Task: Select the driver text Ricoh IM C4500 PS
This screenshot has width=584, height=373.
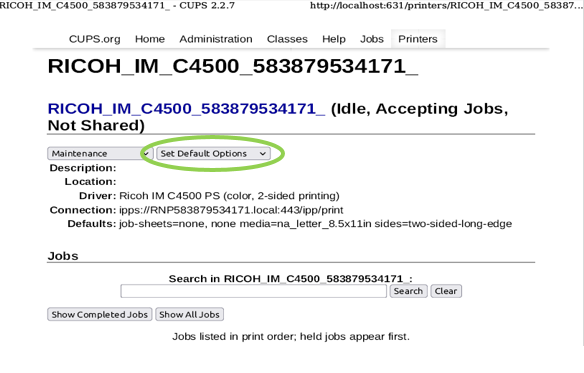Action: (169, 196)
